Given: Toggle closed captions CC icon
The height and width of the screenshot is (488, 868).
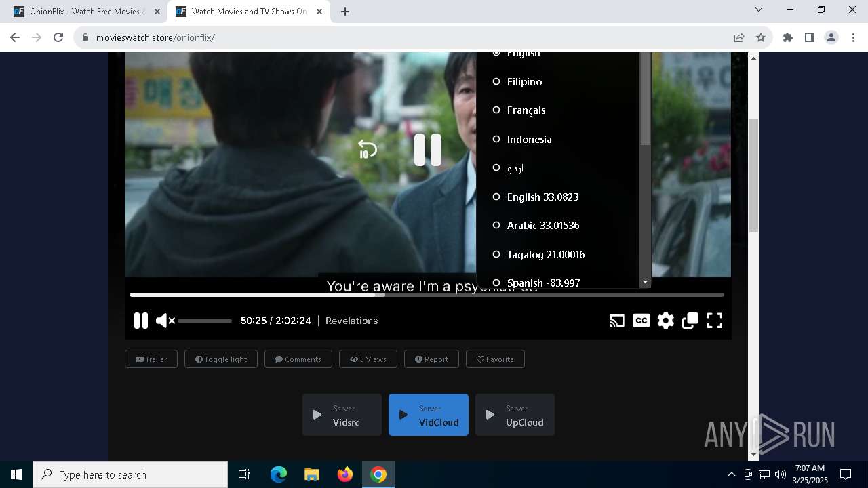Looking at the screenshot, I should 641,321.
